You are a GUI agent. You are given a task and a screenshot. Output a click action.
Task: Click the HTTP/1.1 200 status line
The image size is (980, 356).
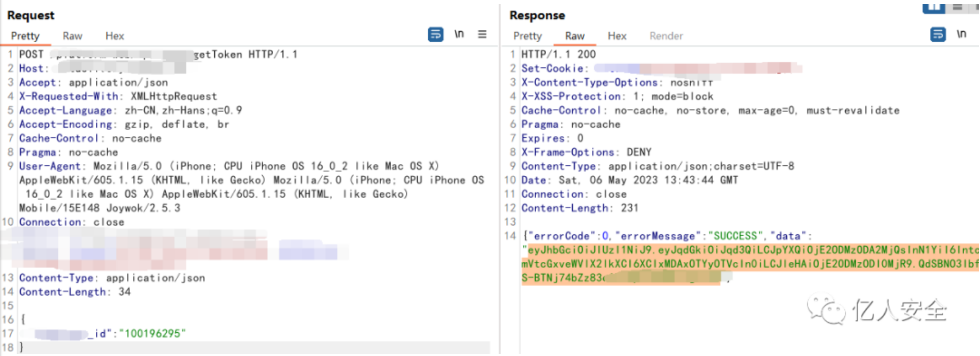pos(559,54)
